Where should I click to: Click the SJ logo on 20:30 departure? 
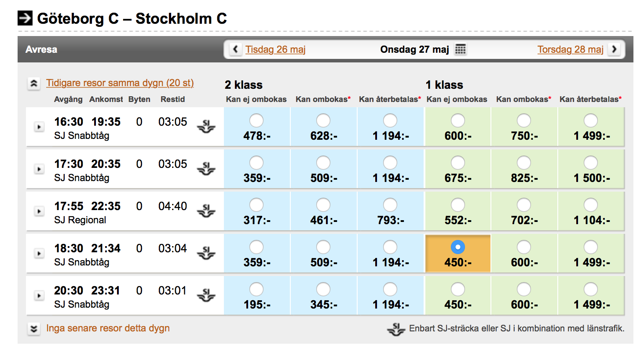206,295
